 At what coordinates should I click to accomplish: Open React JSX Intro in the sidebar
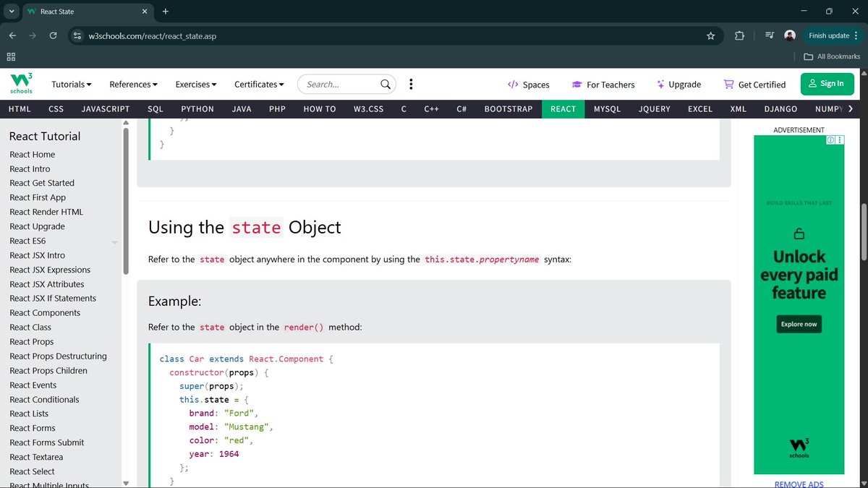(x=37, y=255)
